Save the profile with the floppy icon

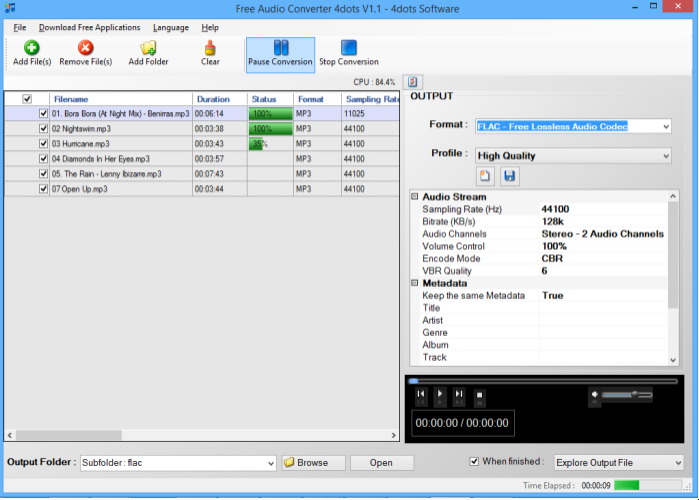[510, 176]
